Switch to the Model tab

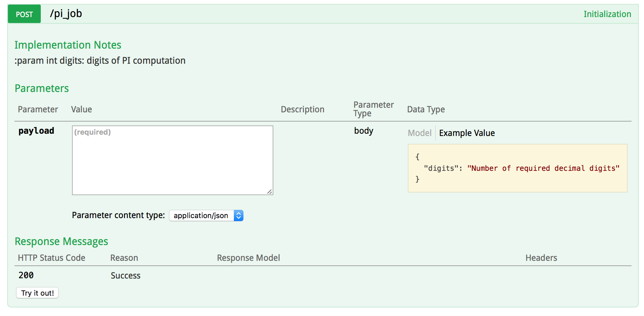pyautogui.click(x=419, y=133)
